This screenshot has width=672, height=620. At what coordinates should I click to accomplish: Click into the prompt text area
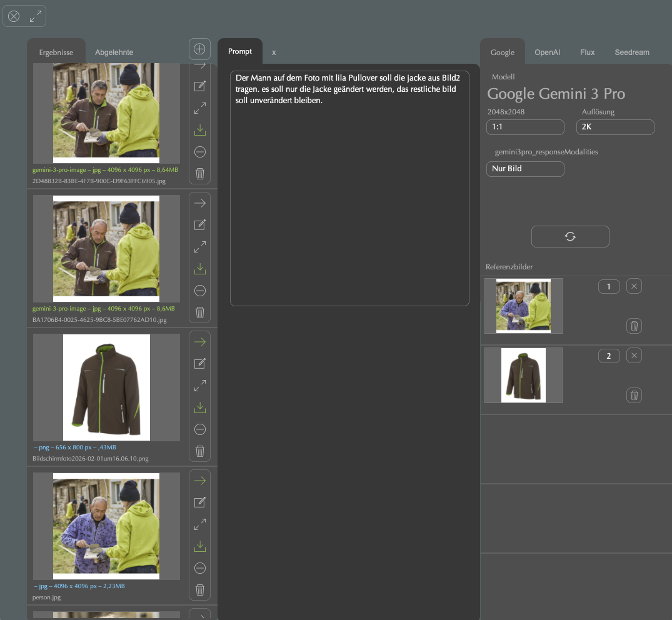pyautogui.click(x=349, y=187)
